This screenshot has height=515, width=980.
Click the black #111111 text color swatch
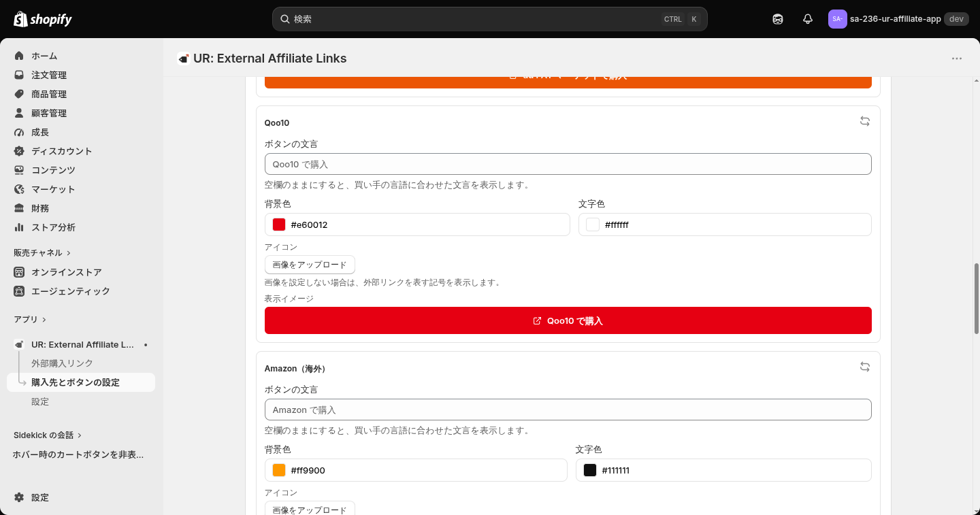[x=590, y=470]
